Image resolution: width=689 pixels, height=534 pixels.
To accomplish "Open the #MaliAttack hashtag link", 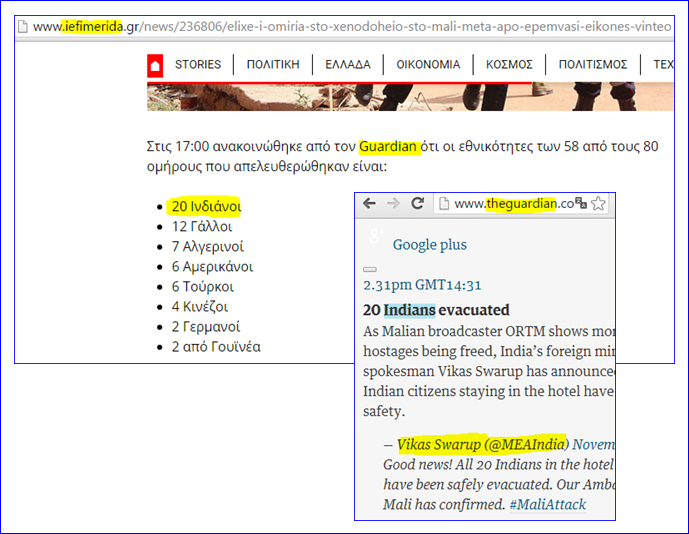I will pyautogui.click(x=548, y=505).
